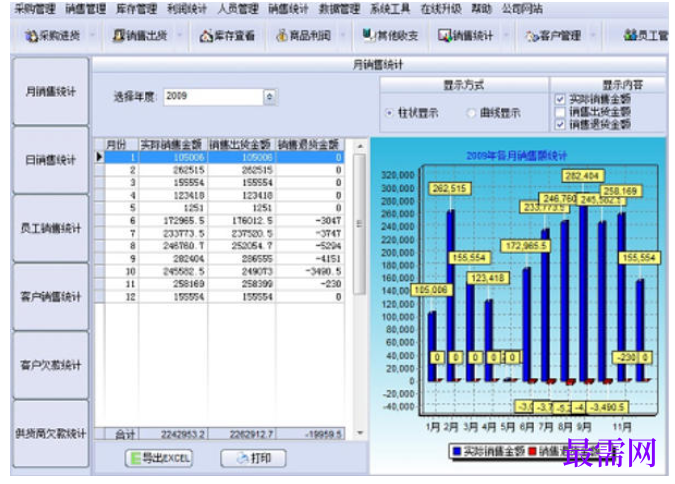Viewport: 675px width, 484px height.
Task: Expand dropdown arrow next to 客户管理
Action: tap(594, 36)
